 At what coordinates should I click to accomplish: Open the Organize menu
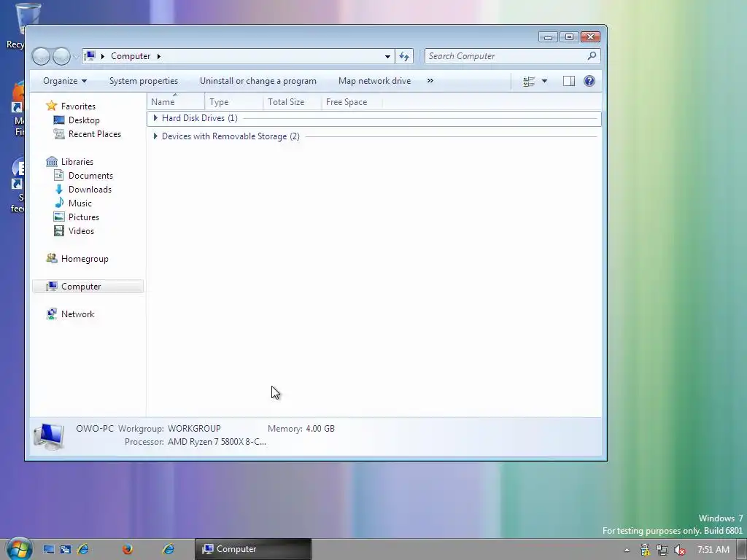pyautogui.click(x=65, y=81)
